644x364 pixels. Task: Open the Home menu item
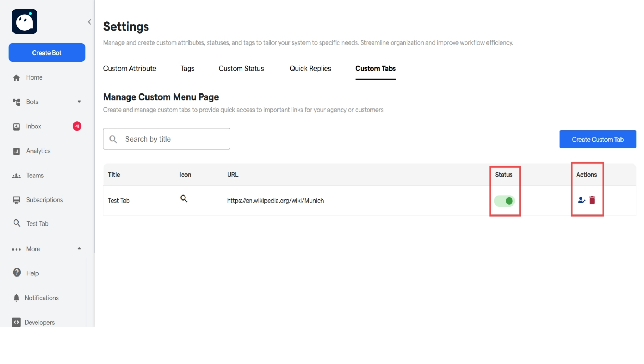pos(34,77)
